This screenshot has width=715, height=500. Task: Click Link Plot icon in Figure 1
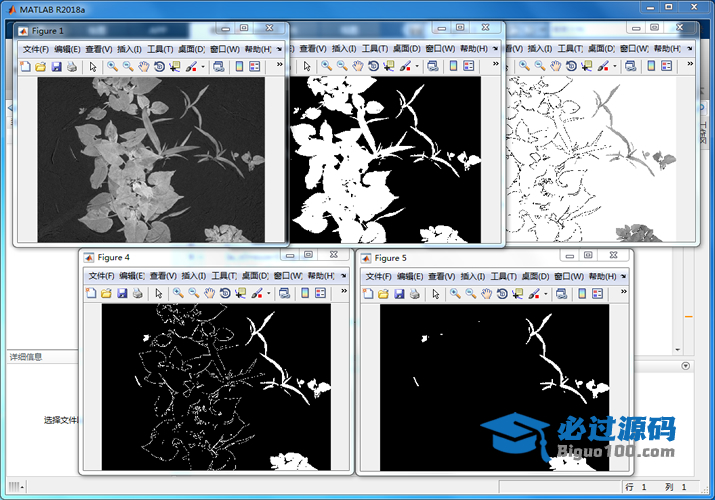(219, 67)
